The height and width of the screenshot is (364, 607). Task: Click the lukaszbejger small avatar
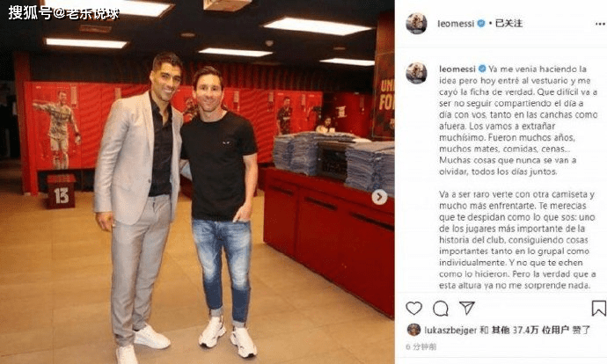pos(413,330)
